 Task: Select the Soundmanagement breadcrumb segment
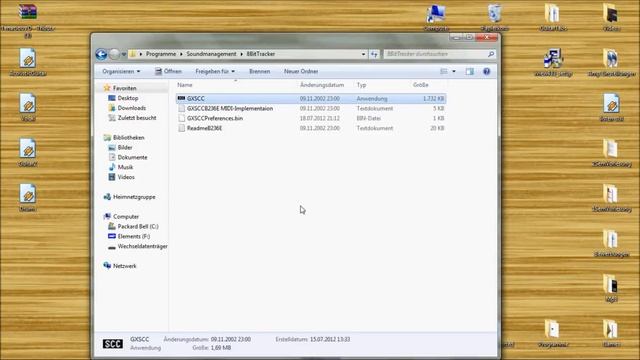[211, 54]
